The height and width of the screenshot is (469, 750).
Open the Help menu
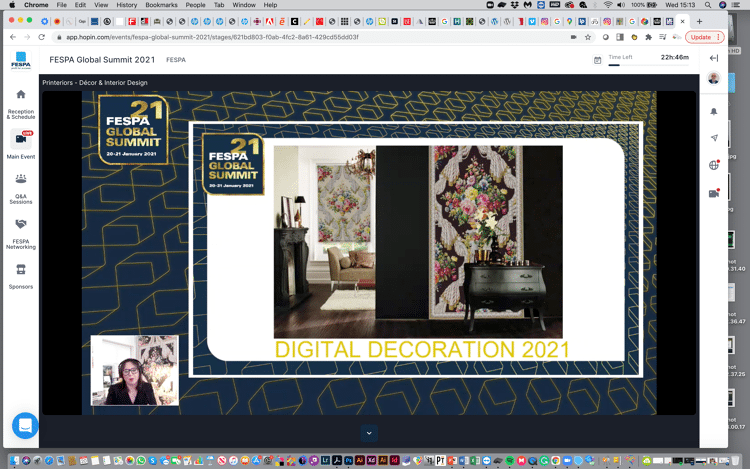point(270,5)
